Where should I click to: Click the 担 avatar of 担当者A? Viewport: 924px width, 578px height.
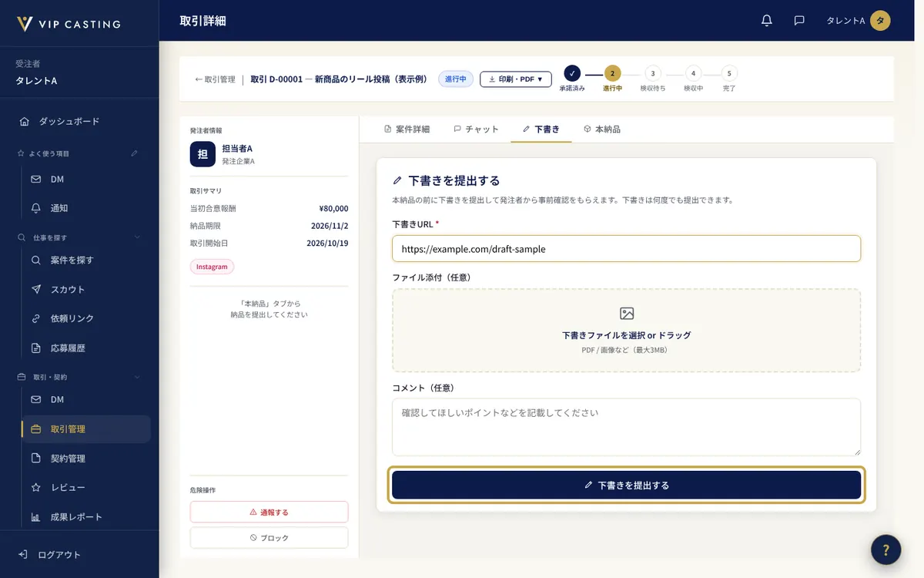coord(203,154)
